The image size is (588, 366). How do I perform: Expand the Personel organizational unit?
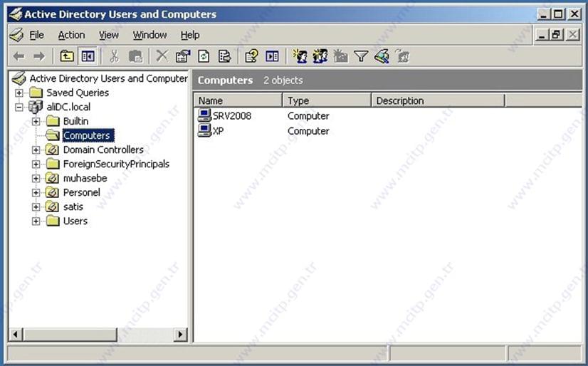coord(36,193)
